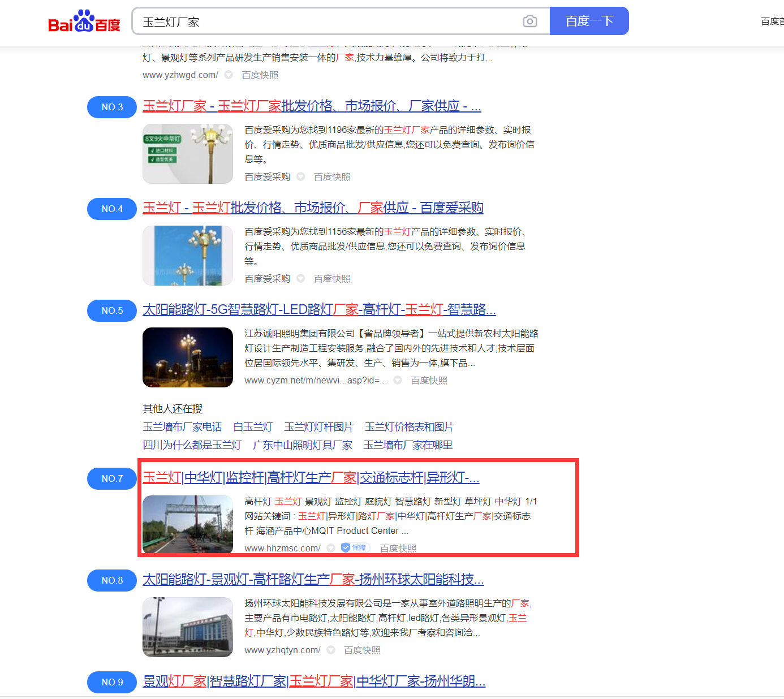Open the NO.7 road gantry thumbnail
The image size is (784, 699).
(x=188, y=524)
